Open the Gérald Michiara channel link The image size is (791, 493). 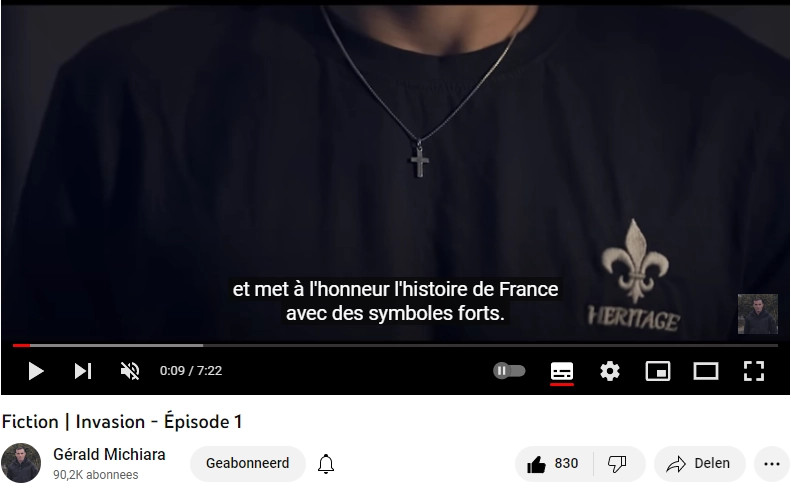[109, 454]
